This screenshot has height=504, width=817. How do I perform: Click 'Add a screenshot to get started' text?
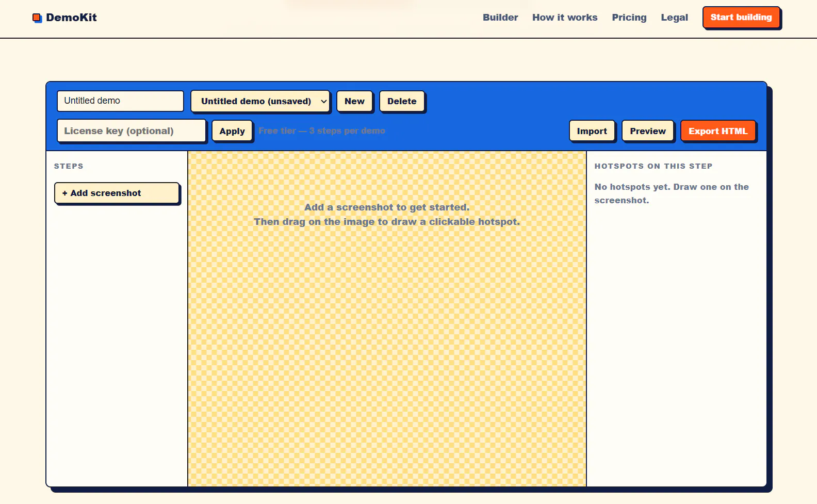(387, 207)
